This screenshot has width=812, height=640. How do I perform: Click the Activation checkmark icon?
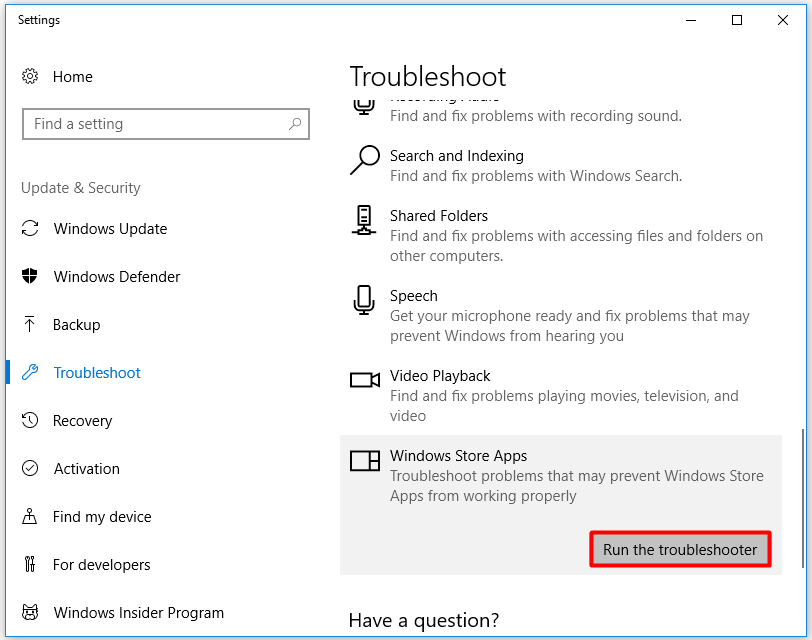30,469
